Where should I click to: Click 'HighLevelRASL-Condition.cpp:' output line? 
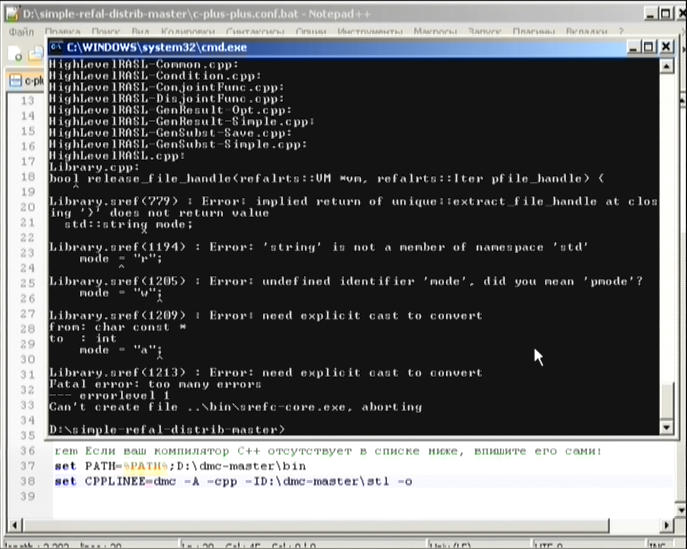(x=155, y=76)
